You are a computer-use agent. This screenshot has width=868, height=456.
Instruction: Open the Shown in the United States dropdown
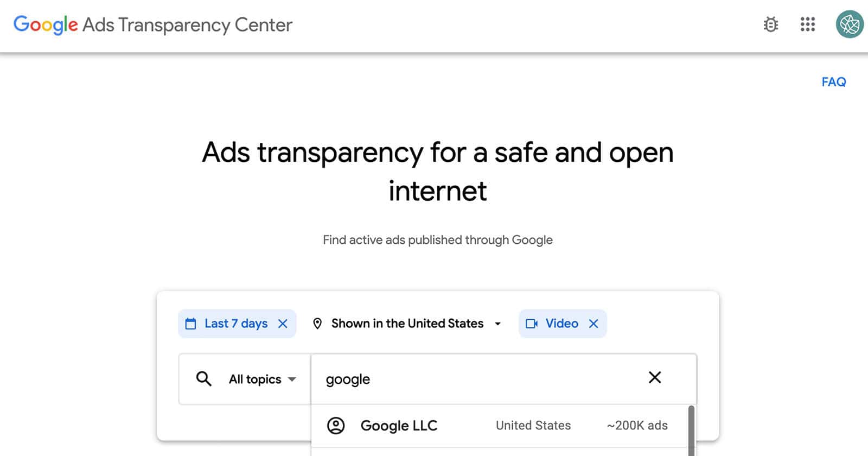tap(407, 324)
